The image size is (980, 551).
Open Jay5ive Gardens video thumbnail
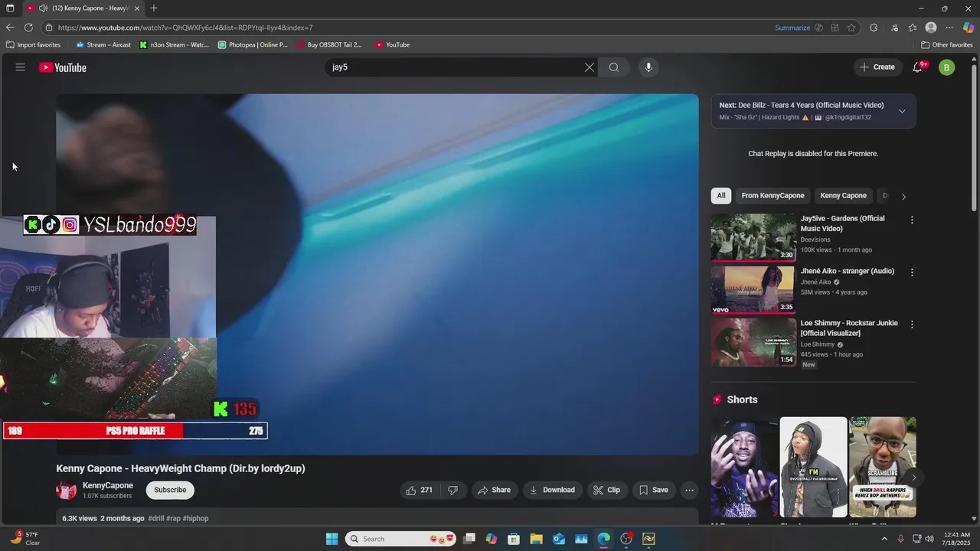tap(753, 237)
